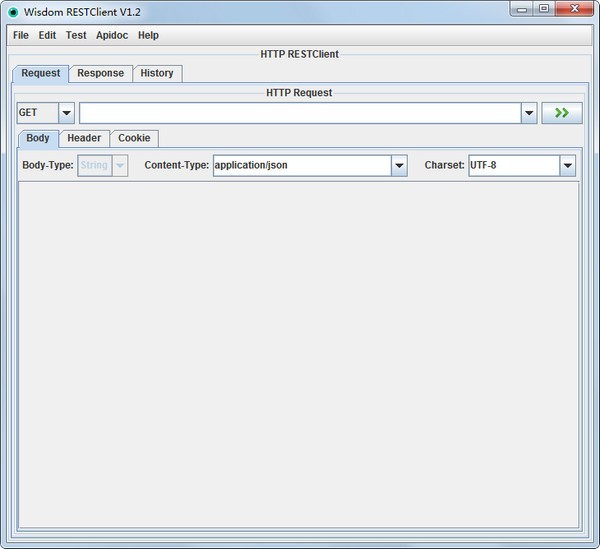Open the Apidoc menu

pos(112,35)
